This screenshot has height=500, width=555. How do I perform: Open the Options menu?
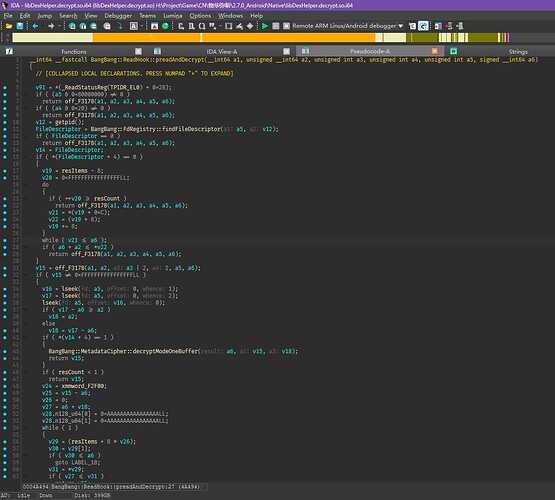click(200, 16)
